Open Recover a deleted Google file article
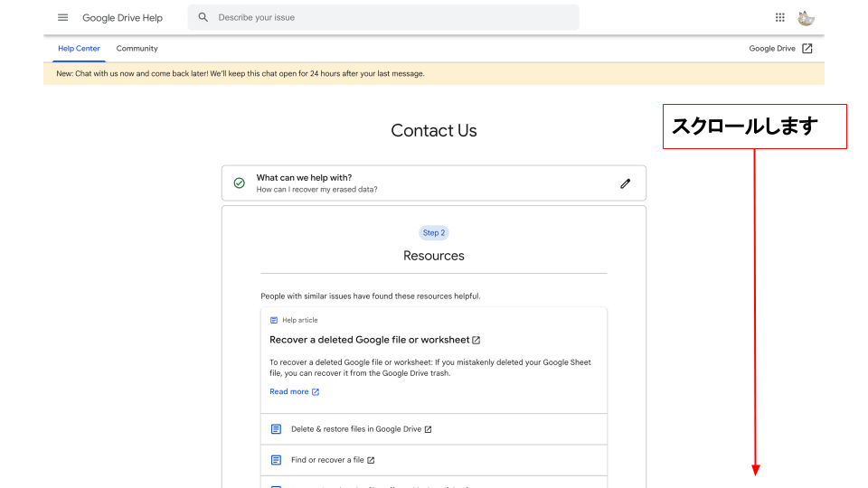Screen dimensions: 868x488 coord(369,340)
